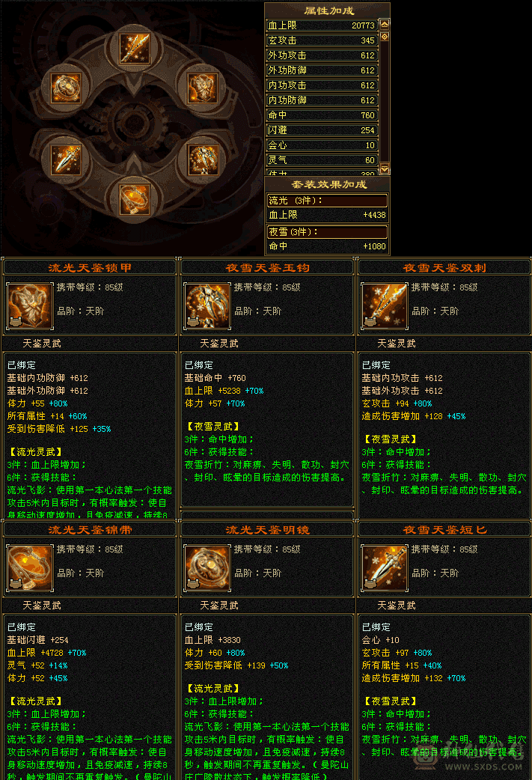The width and height of the screenshot is (532, 780).
Task: Select the dagger slot in equipment ring
Action: point(67,159)
